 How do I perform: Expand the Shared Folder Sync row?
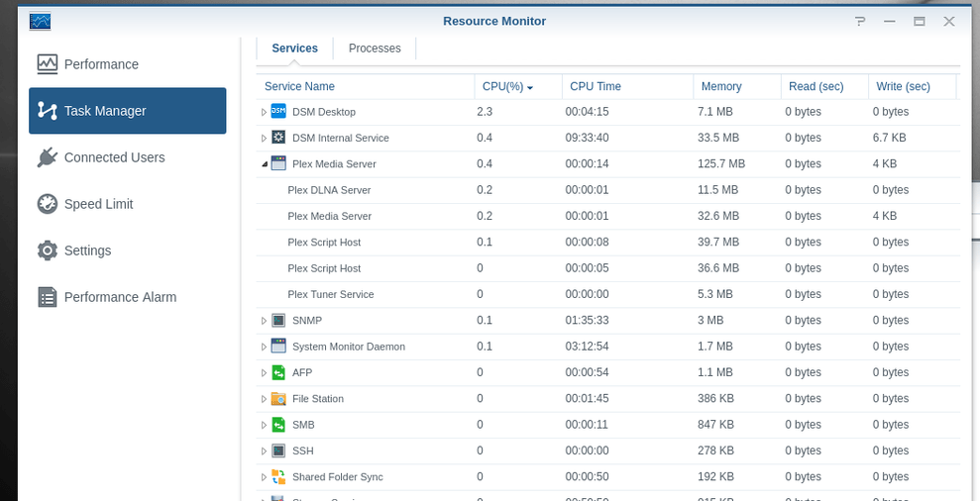264,477
